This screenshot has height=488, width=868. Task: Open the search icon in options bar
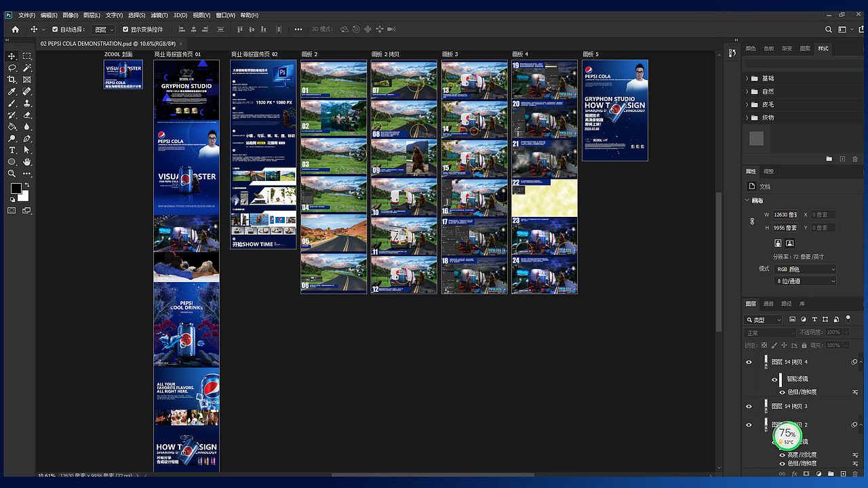click(x=829, y=29)
